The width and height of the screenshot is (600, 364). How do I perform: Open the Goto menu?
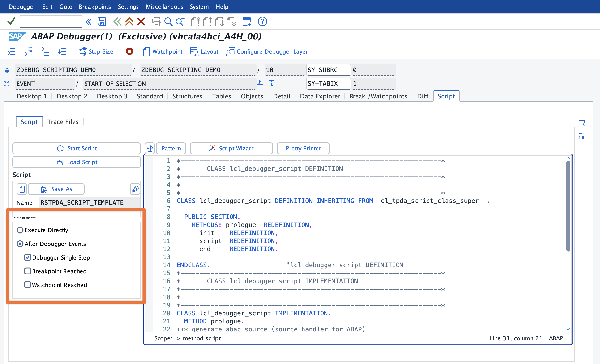tap(66, 7)
